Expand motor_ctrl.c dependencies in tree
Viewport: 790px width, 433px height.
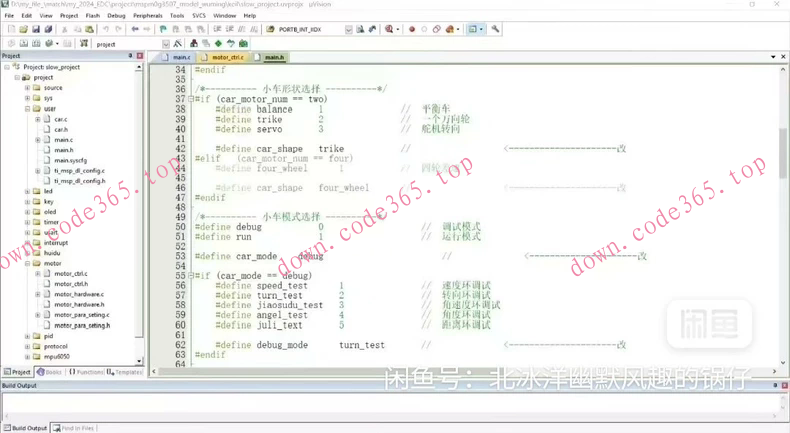[37, 274]
